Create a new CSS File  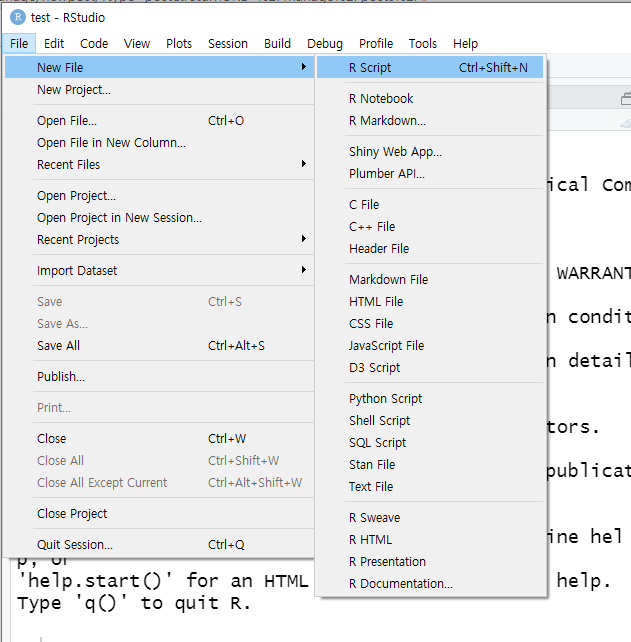pyautogui.click(x=430, y=323)
